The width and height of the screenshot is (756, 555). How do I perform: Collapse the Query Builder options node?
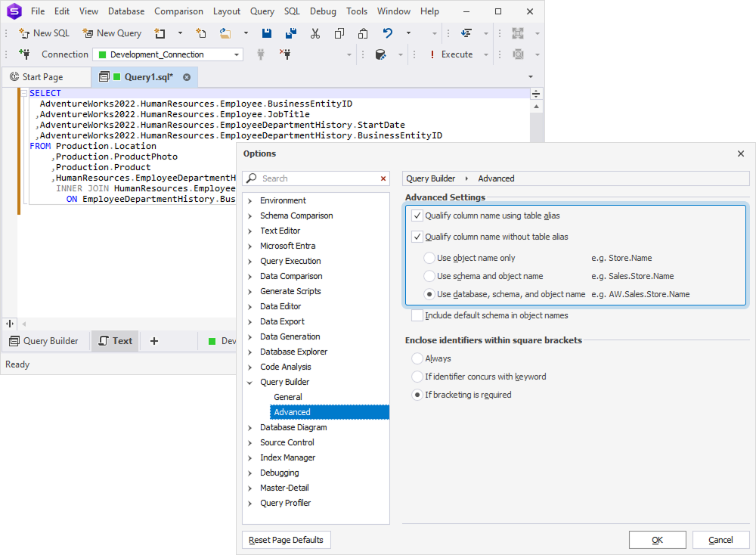[249, 383]
